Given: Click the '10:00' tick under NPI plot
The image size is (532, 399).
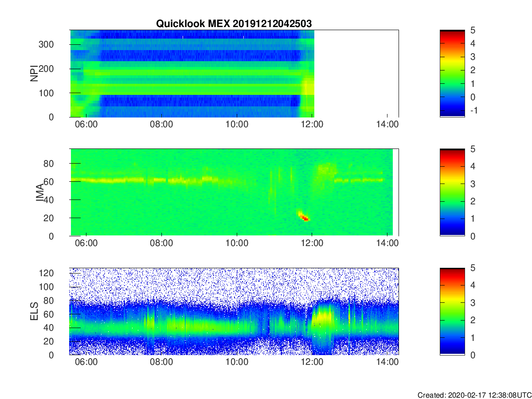Looking at the screenshot, I should (237, 125).
